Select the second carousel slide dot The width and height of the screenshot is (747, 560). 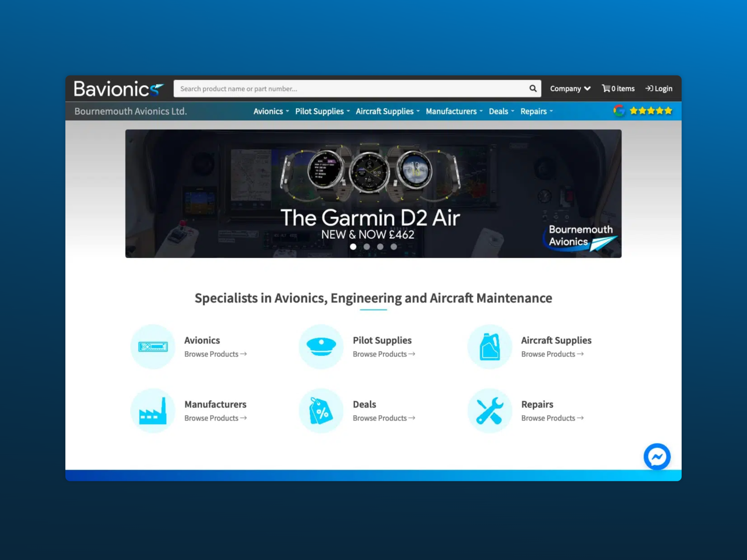(x=367, y=246)
